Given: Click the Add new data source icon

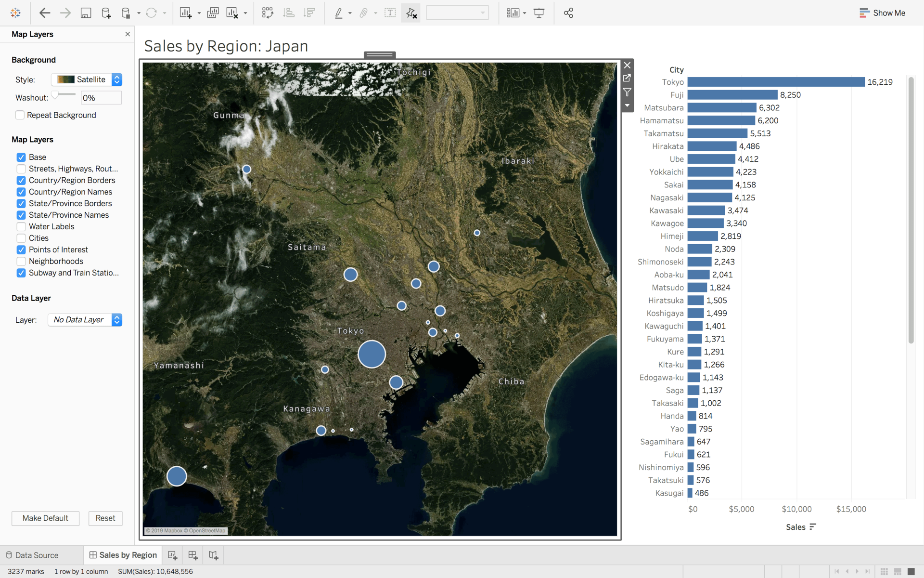Looking at the screenshot, I should click(106, 13).
